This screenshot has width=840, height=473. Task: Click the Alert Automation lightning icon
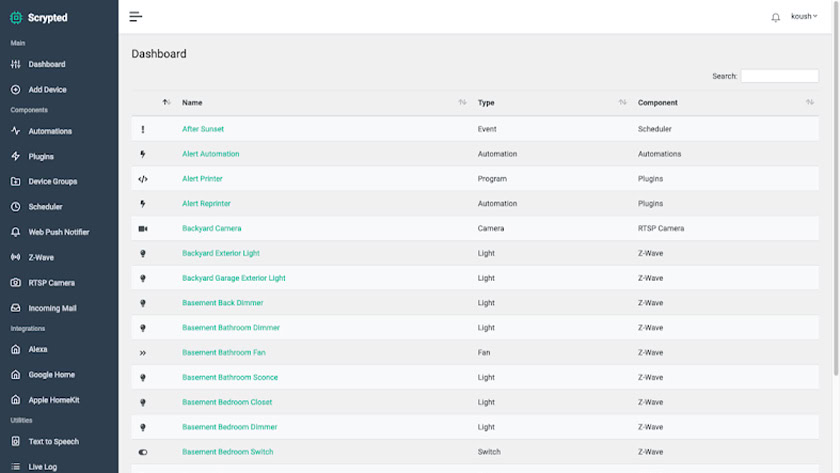(x=142, y=154)
